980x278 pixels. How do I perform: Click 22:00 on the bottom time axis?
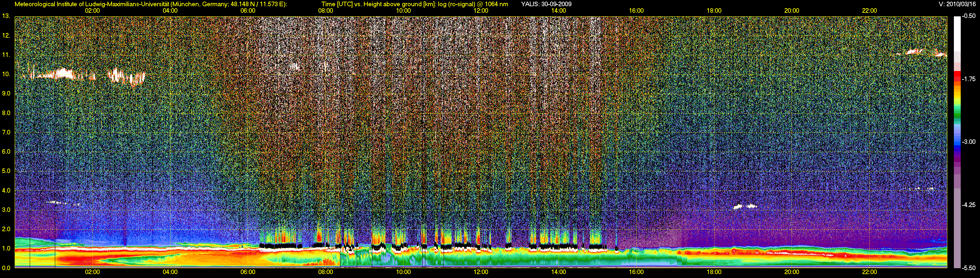[x=869, y=272]
